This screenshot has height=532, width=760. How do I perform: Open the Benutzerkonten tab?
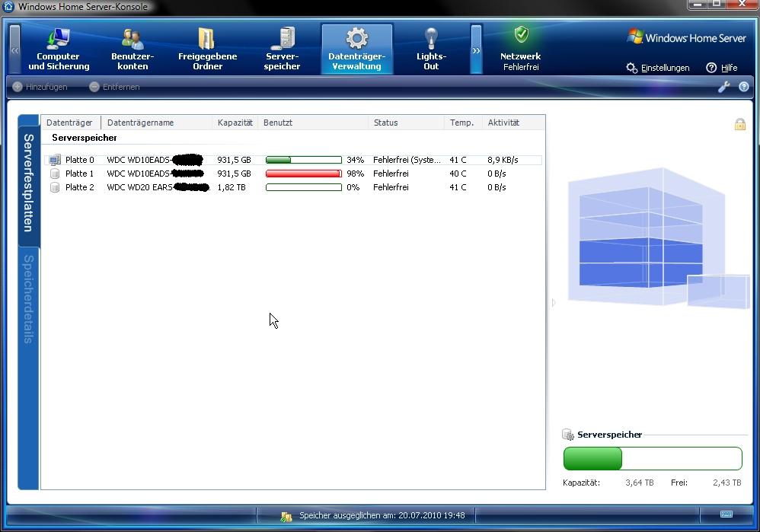coord(133,49)
